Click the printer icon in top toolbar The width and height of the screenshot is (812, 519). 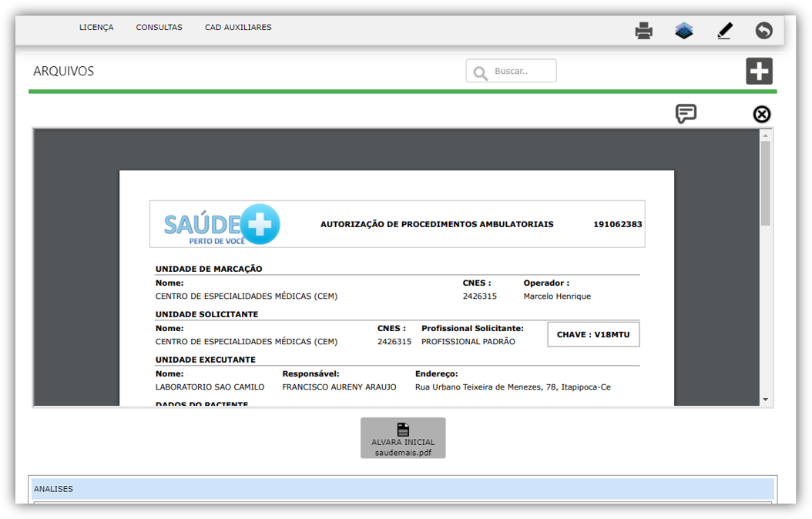tap(643, 31)
